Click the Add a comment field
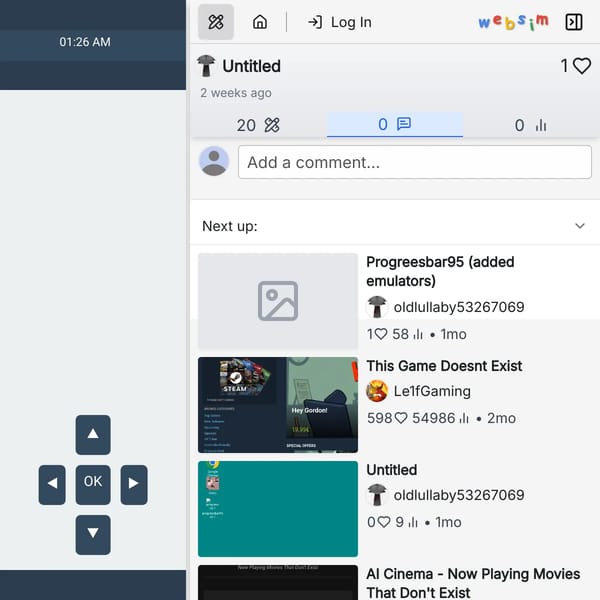Screen dimensions: 600x600 pos(414,162)
